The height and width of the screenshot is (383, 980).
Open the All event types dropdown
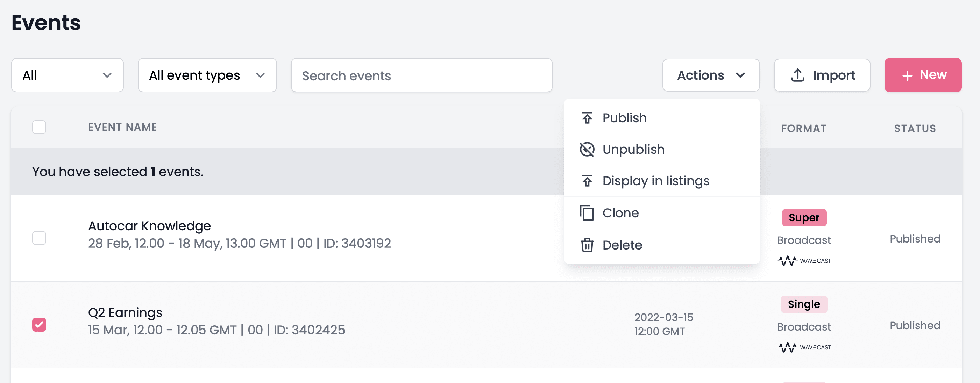[207, 75]
